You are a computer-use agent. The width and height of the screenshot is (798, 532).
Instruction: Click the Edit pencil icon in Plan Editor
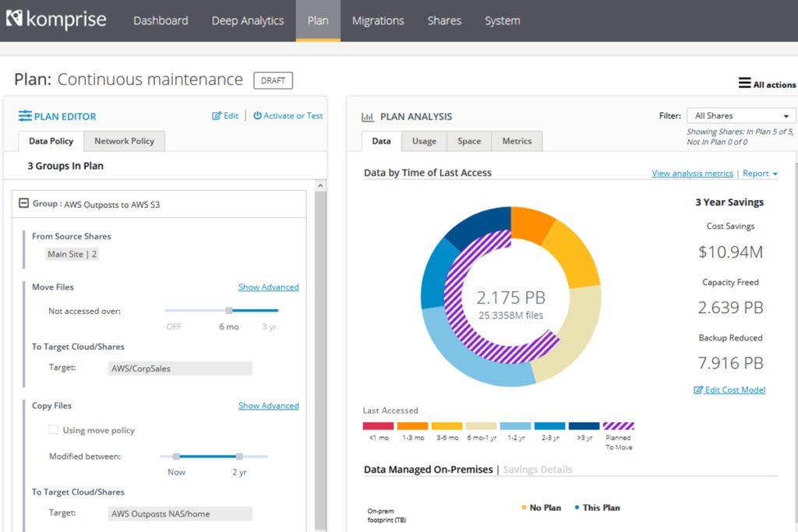coord(217,116)
